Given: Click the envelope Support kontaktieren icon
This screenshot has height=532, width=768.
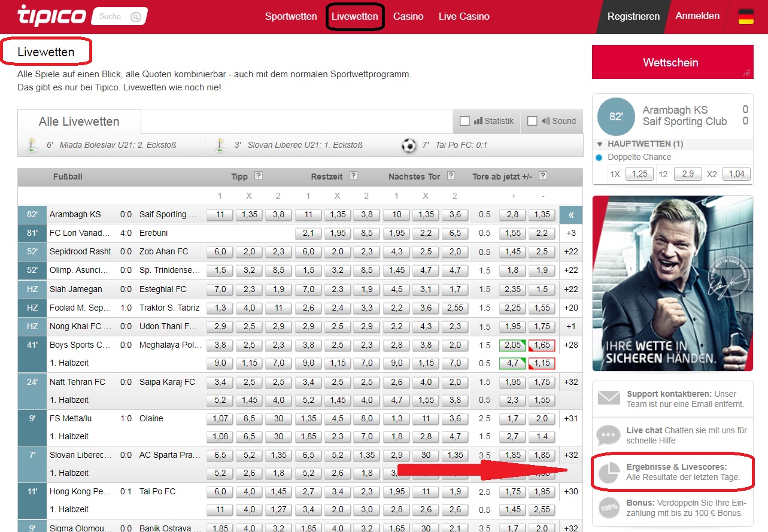Looking at the screenshot, I should pos(609,399).
